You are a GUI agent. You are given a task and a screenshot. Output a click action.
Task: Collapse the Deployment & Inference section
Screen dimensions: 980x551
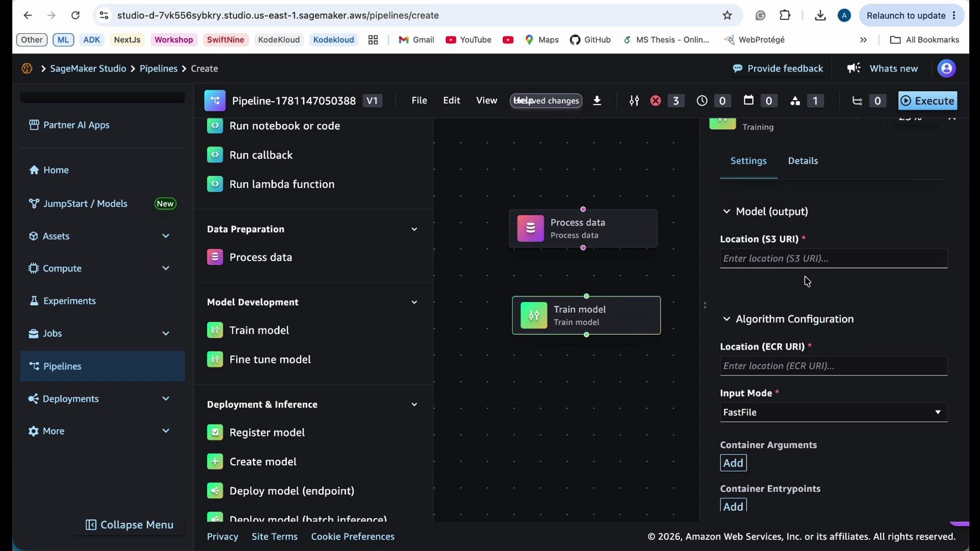[414, 405]
